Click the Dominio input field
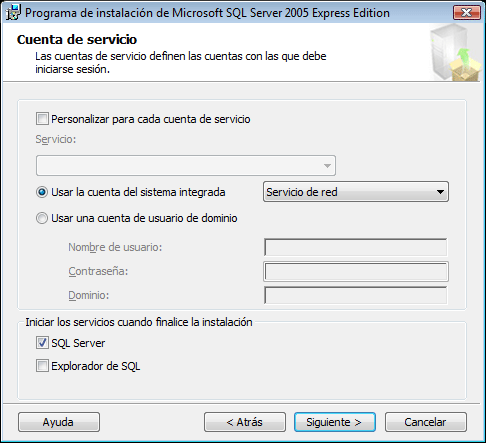 point(356,295)
